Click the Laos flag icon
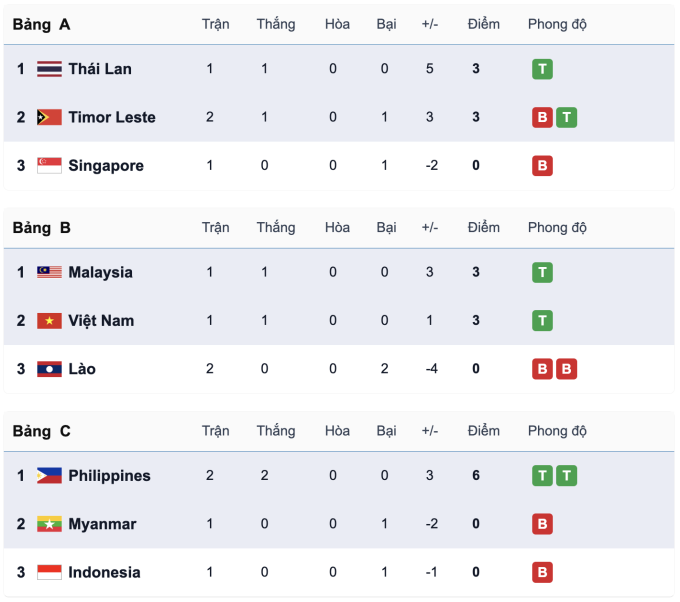680x602 pixels. [49, 369]
